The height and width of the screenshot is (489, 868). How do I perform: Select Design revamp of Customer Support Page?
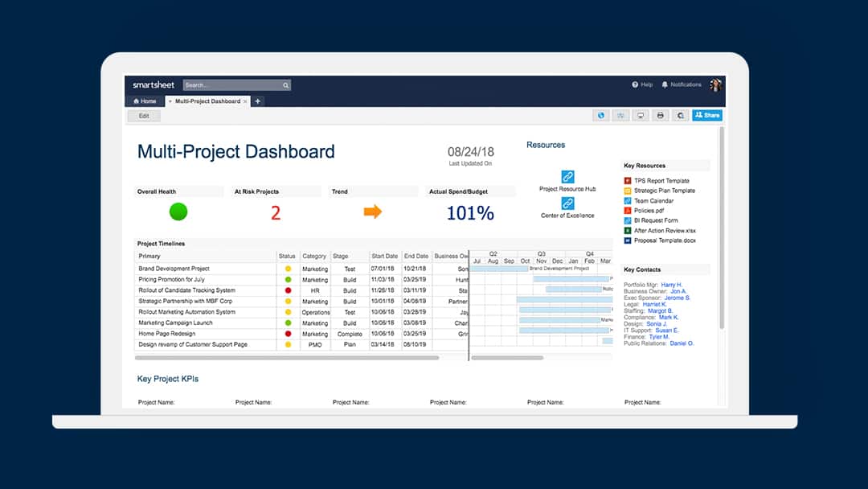click(x=301, y=344)
